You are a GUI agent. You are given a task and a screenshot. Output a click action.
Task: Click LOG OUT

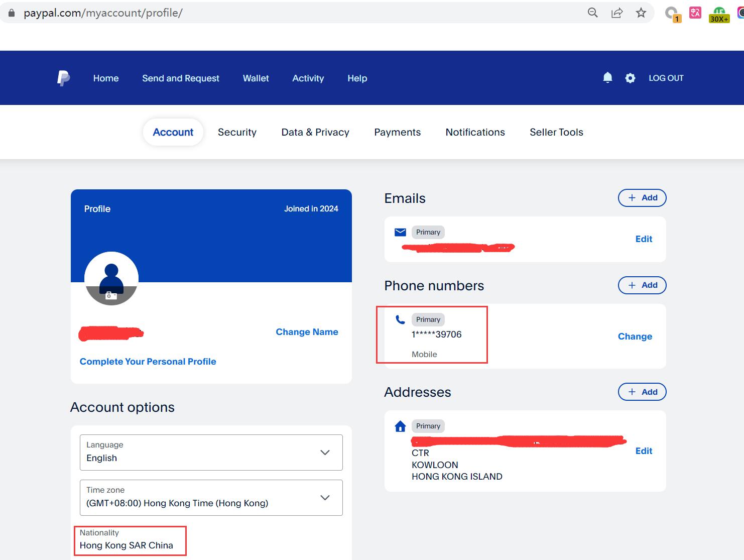[666, 78]
